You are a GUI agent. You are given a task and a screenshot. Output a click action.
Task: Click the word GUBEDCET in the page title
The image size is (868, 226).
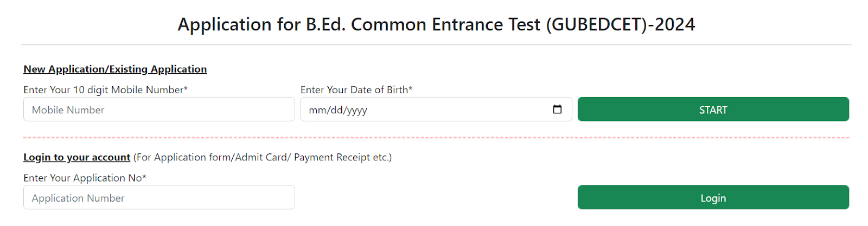click(x=596, y=24)
